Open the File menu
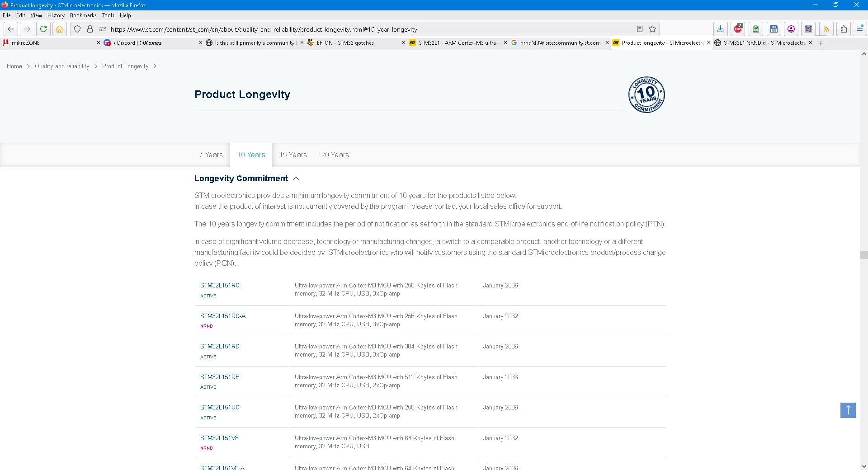Image resolution: width=868 pixels, height=470 pixels. 6,15
